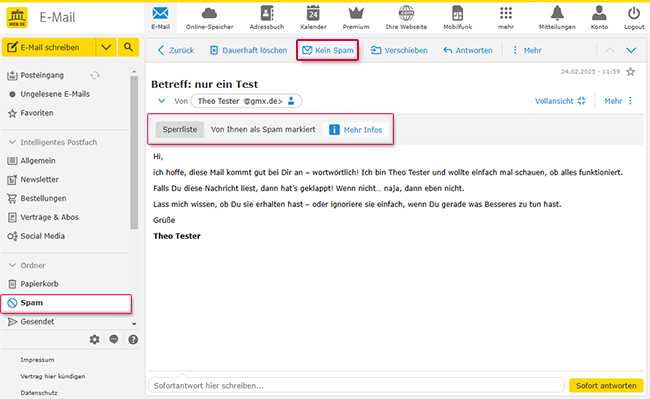Select the Spam folder

coord(66,303)
